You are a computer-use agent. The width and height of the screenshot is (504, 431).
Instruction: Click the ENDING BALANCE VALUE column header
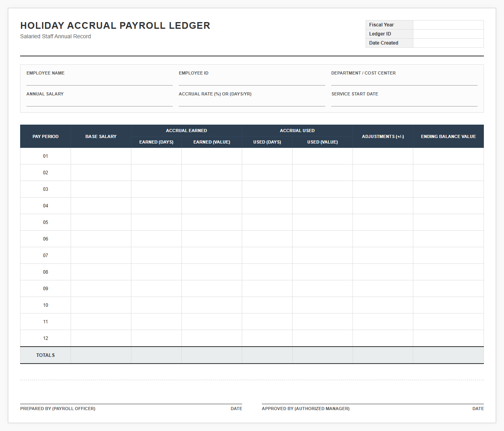tap(448, 136)
